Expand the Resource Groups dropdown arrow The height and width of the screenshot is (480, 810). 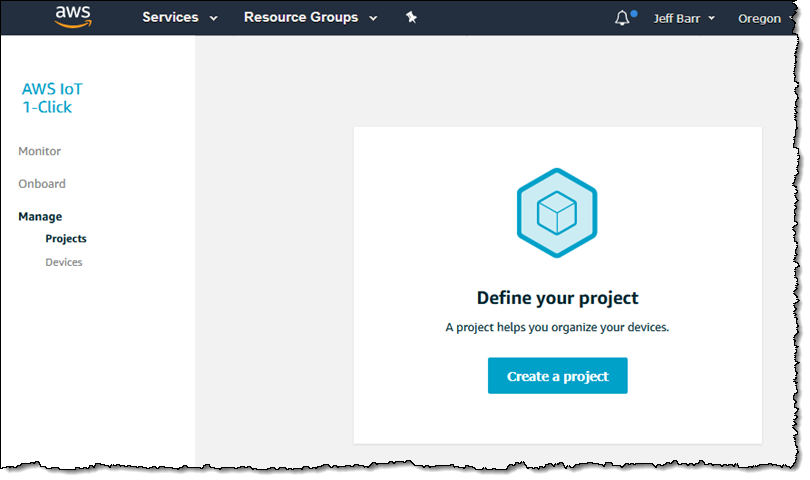tap(373, 19)
